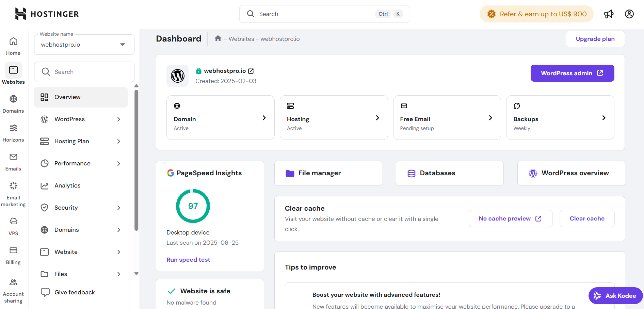Click the Clear cache button

(587, 218)
